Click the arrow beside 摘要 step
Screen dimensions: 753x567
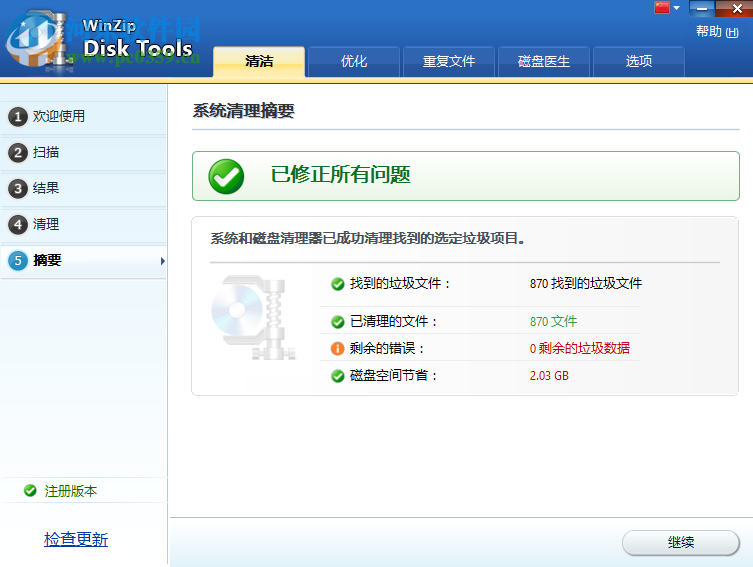pyautogui.click(x=163, y=261)
